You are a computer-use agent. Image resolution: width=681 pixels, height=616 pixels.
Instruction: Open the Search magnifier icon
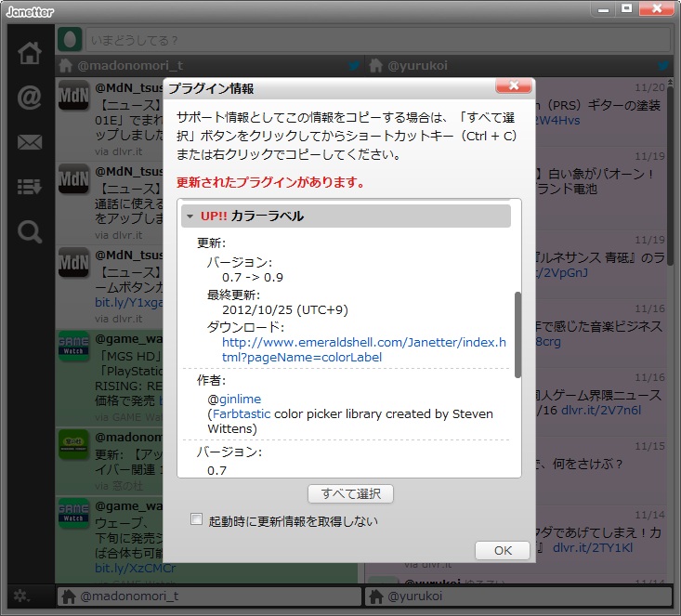click(30, 231)
